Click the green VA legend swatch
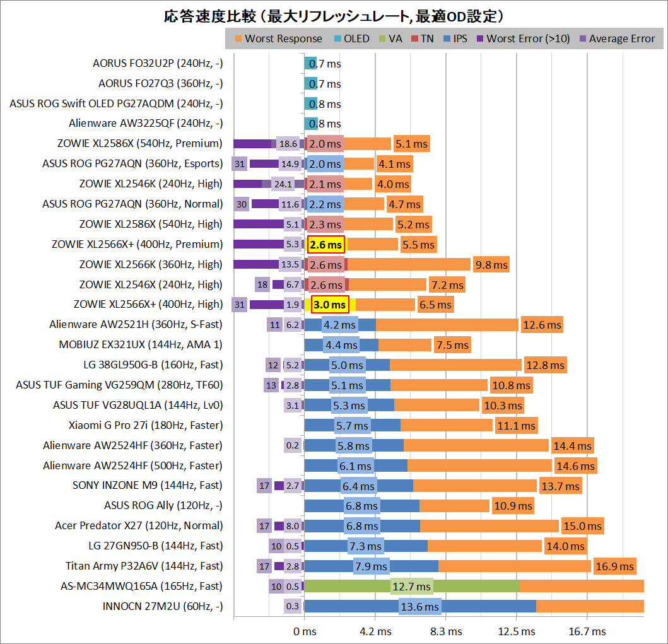Viewport: 668px width, 644px height. 382,38
